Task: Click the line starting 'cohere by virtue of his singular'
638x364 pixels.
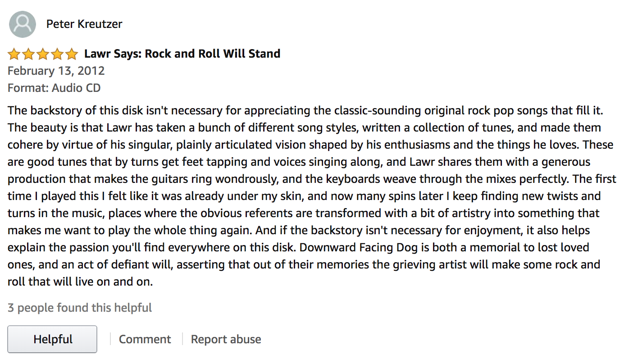Action: point(310,145)
